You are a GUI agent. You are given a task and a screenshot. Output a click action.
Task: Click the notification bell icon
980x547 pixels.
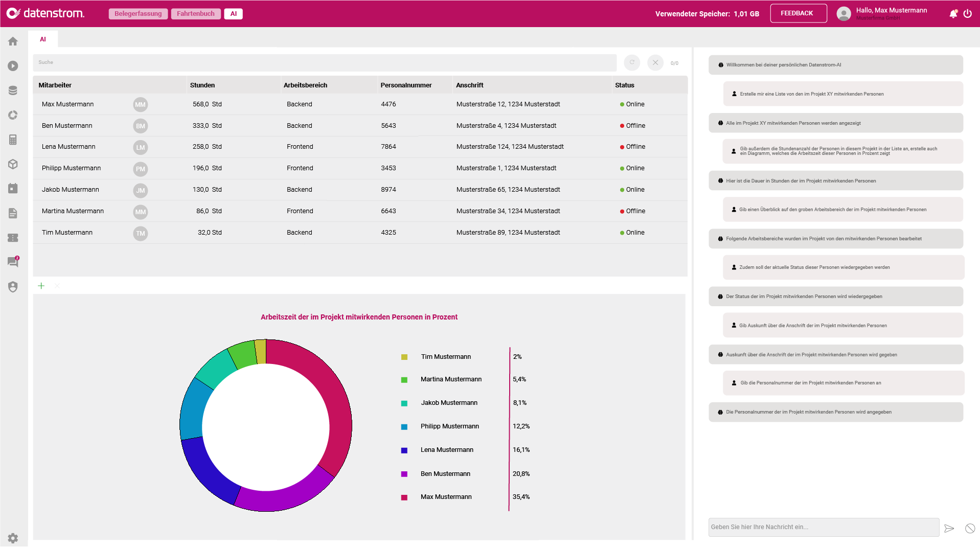click(x=953, y=14)
